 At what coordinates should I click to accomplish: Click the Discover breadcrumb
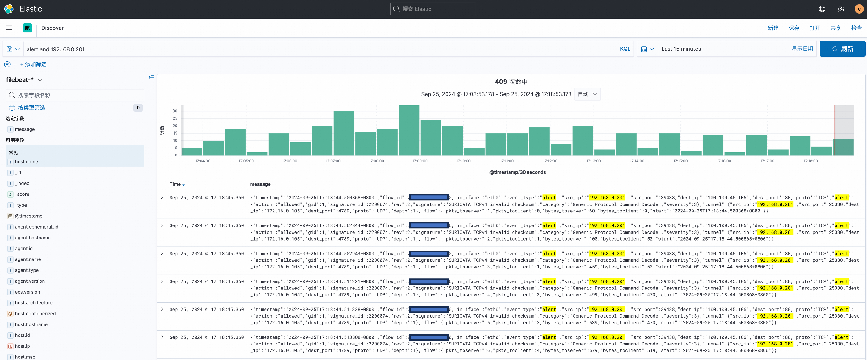point(53,28)
